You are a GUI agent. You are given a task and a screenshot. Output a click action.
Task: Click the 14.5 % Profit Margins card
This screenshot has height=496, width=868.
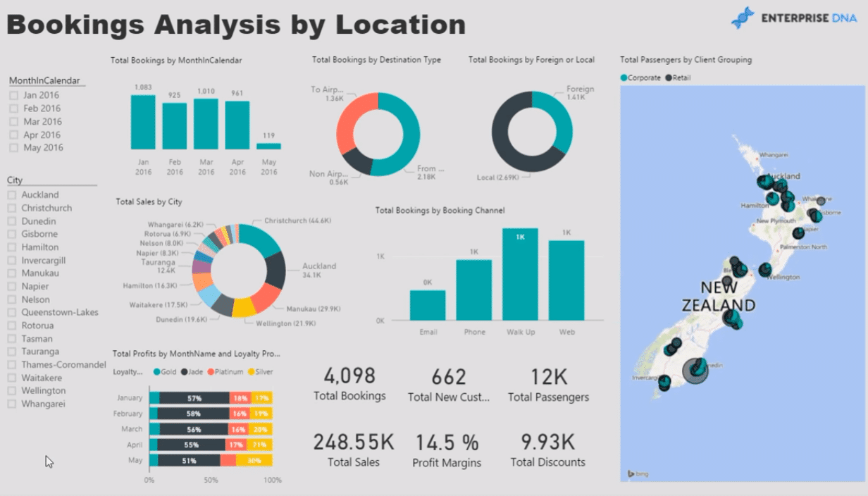pos(447,449)
